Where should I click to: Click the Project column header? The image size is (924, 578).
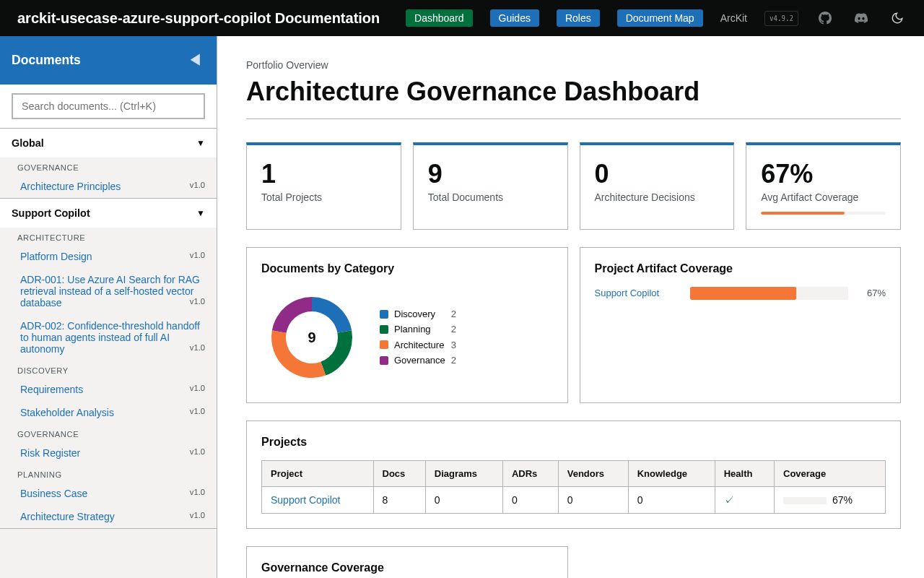[x=318, y=474]
